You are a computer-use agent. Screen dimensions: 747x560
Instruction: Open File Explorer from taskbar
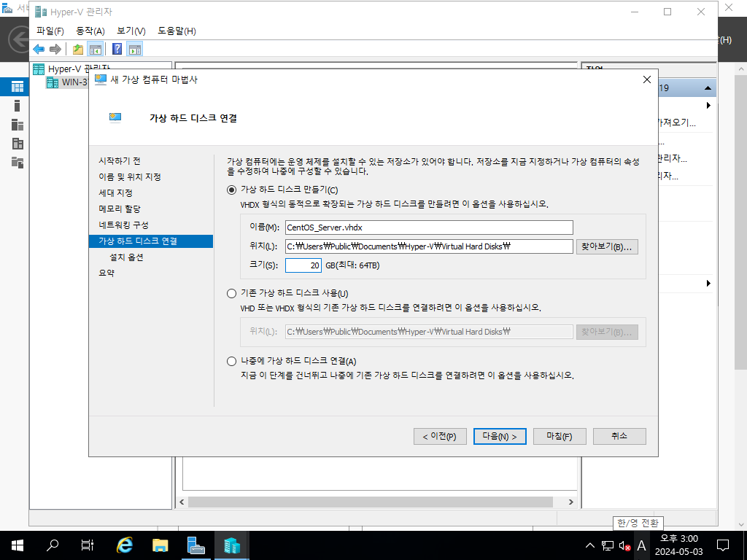pos(160,545)
